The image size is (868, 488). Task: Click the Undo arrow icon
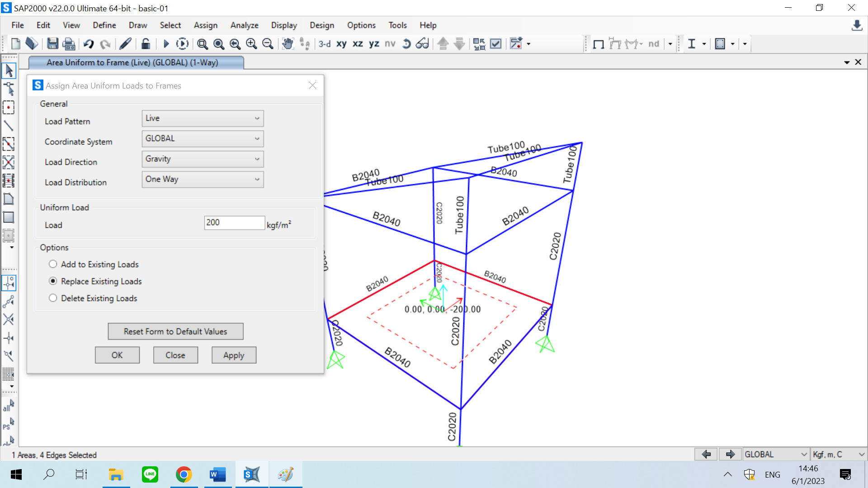tap(89, 44)
